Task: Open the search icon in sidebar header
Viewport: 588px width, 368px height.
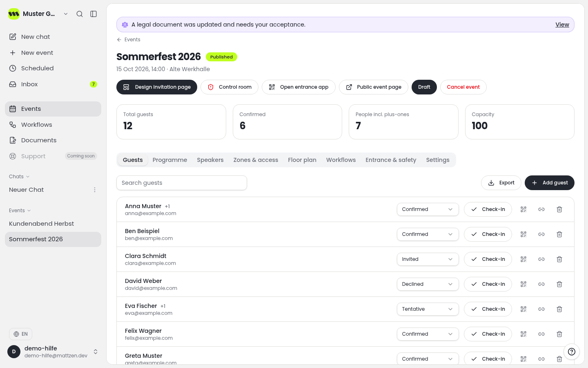Action: pyautogui.click(x=80, y=14)
